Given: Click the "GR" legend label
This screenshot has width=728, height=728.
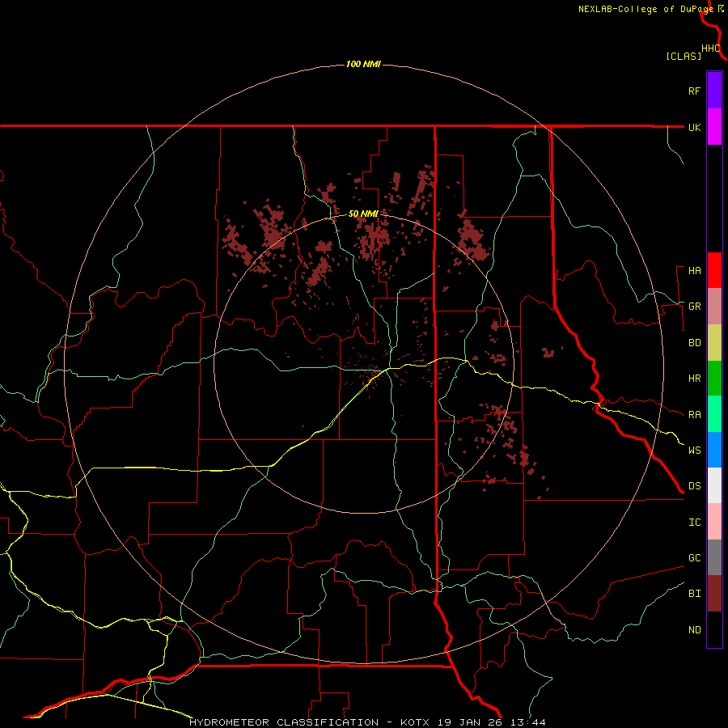Looking at the screenshot, I should (x=694, y=307).
